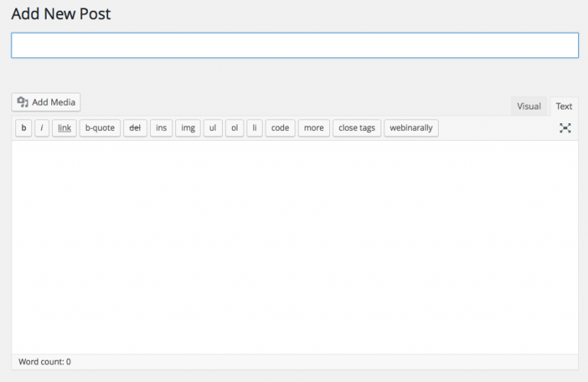The height and width of the screenshot is (382, 588).
Task: Insert italic tag with i button
Action: (42, 128)
